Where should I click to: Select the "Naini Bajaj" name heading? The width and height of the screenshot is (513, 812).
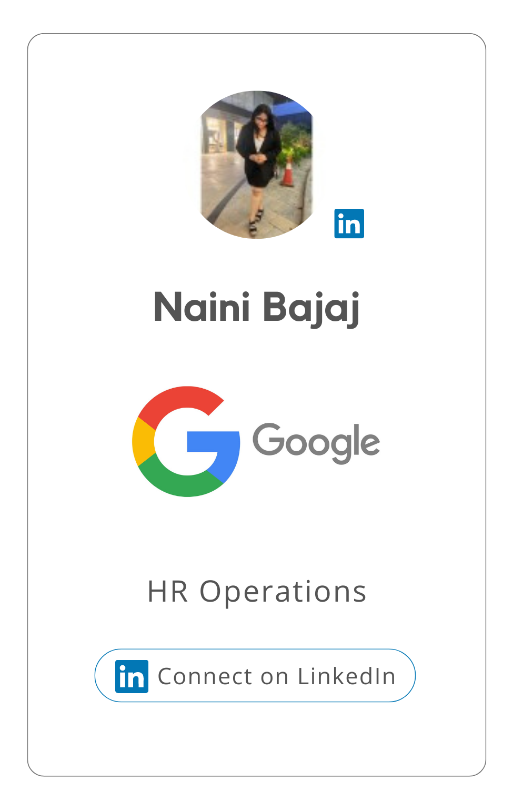(257, 308)
